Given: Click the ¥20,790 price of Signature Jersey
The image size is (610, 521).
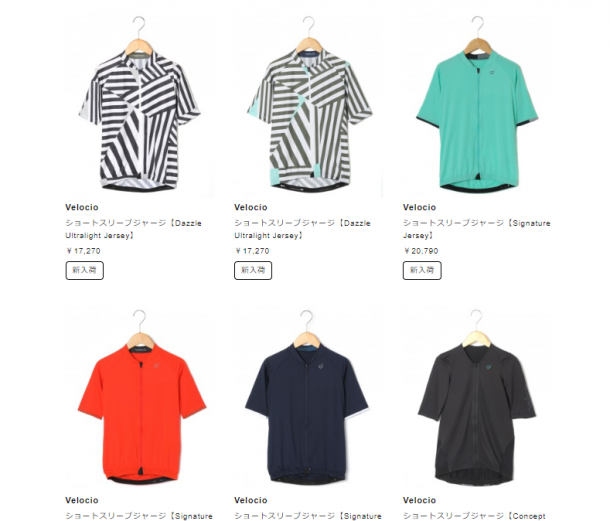Looking at the screenshot, I should pyautogui.click(x=421, y=251).
